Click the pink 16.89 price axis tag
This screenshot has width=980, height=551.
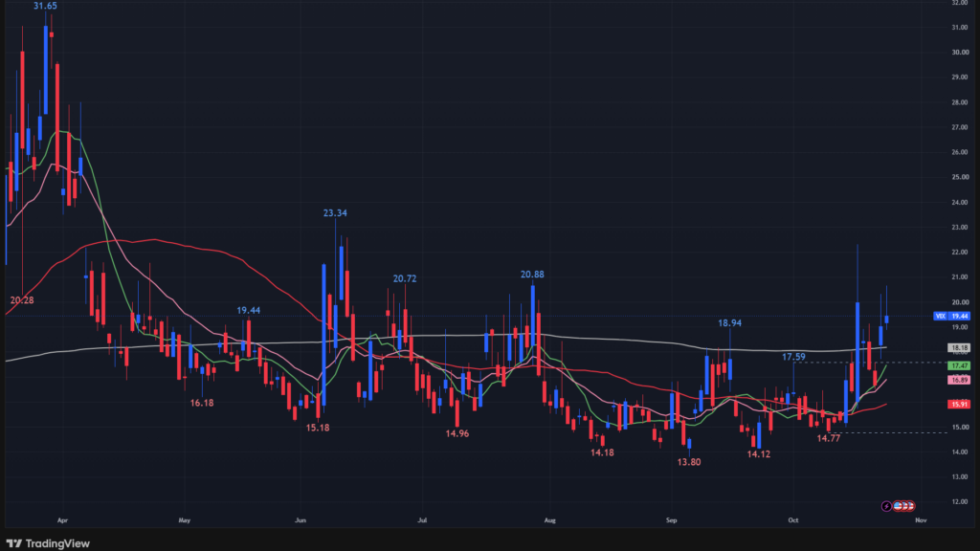coord(959,380)
